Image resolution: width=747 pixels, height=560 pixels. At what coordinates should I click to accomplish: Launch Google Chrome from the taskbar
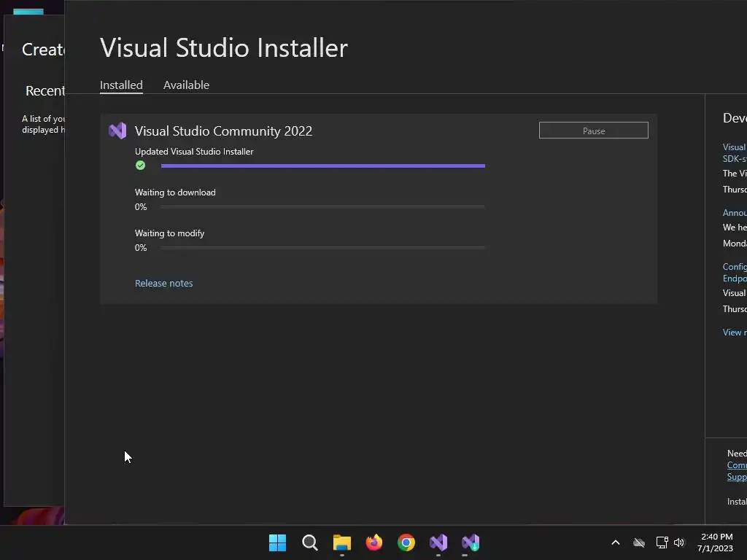(x=406, y=542)
